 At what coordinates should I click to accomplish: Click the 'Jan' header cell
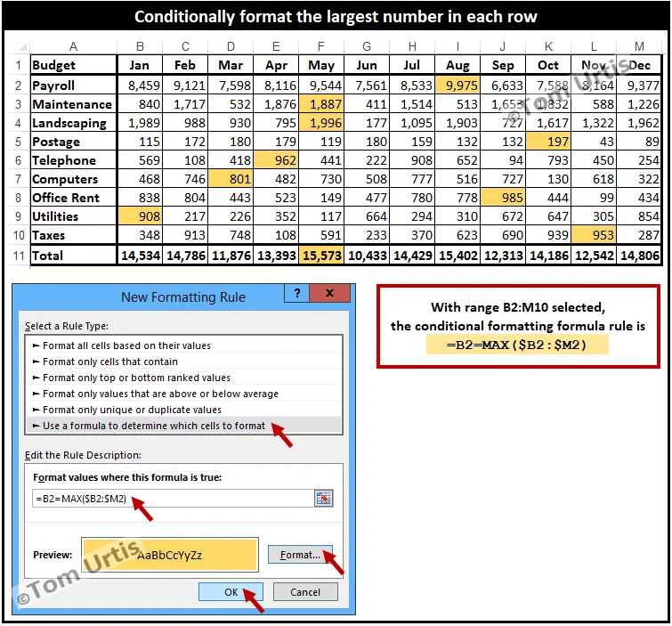[140, 65]
